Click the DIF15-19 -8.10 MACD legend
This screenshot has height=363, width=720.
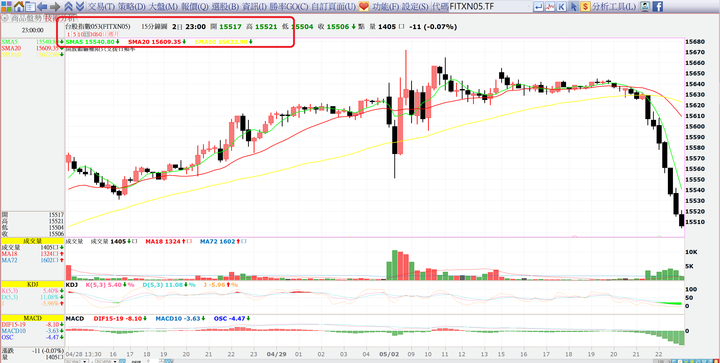[x=120, y=318]
